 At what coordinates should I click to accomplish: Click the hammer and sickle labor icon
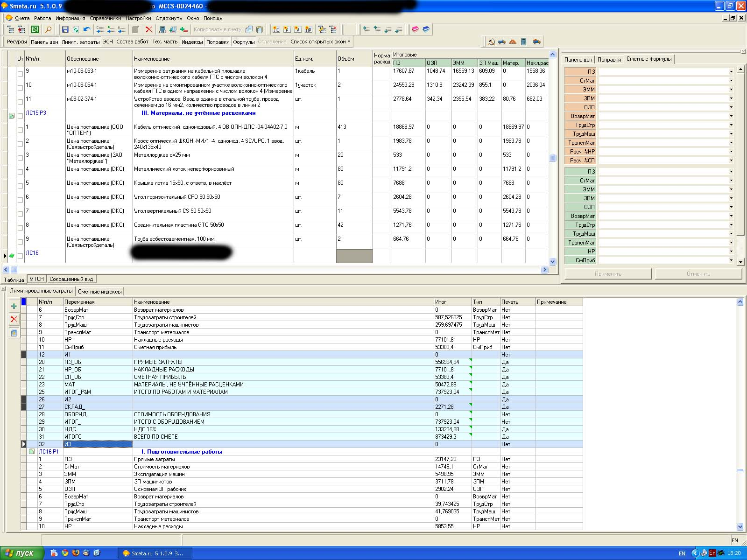click(x=491, y=42)
